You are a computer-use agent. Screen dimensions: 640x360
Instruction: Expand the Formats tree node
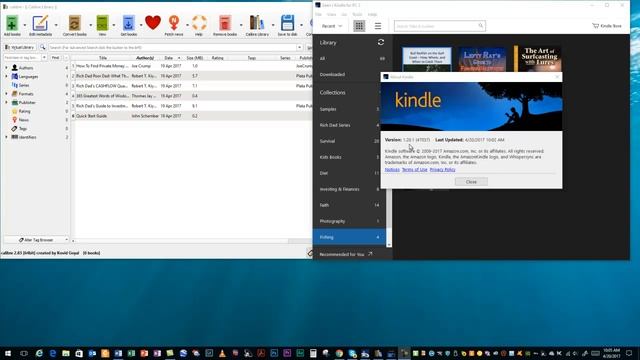[7, 94]
